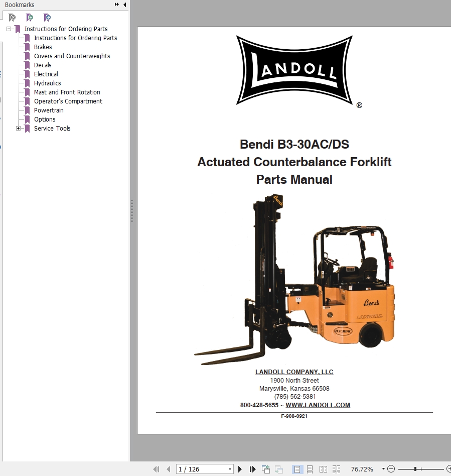The width and height of the screenshot is (451, 476).
Task: Click the add new bookmark icon
Action: [30, 18]
